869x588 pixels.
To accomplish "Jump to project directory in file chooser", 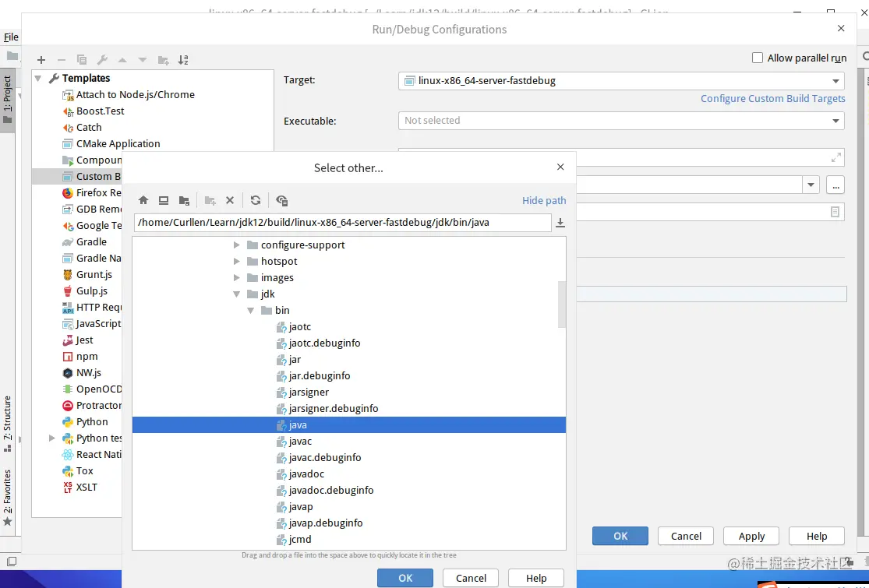I will pos(184,200).
